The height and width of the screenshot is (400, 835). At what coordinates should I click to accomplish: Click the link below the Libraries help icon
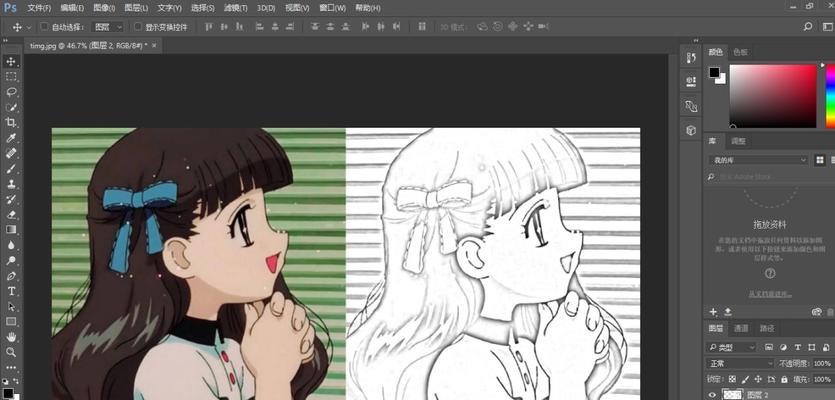click(x=770, y=294)
